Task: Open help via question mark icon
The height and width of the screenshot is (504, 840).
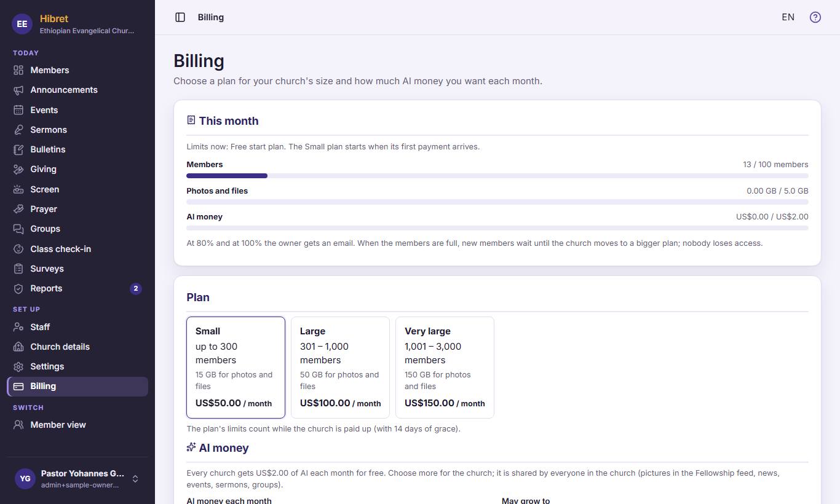Action: (815, 17)
